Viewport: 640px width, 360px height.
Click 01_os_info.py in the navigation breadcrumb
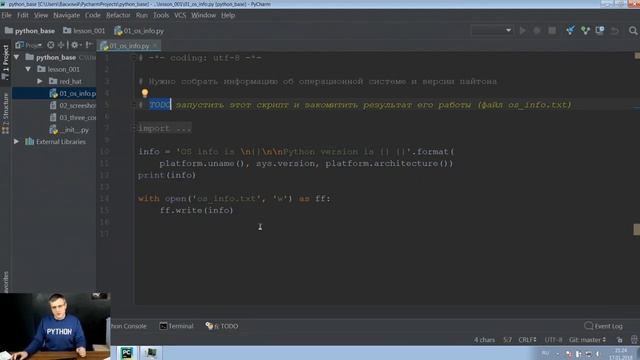[139, 31]
